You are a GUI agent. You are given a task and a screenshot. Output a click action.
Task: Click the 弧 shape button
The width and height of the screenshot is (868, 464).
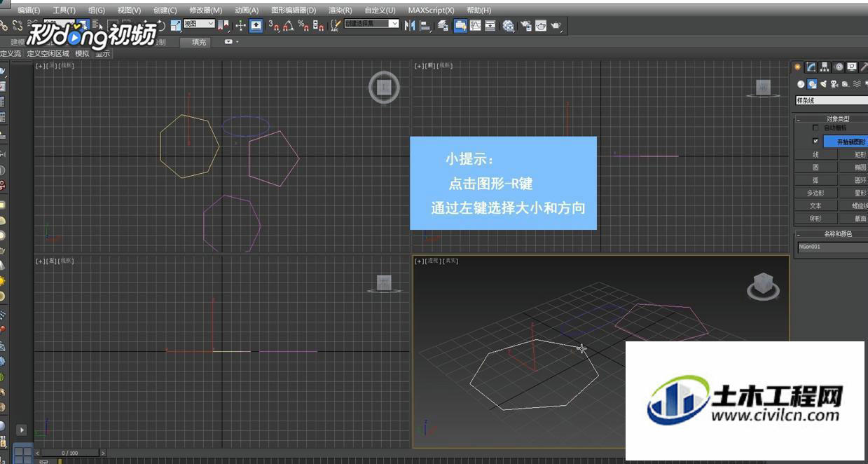(x=816, y=181)
